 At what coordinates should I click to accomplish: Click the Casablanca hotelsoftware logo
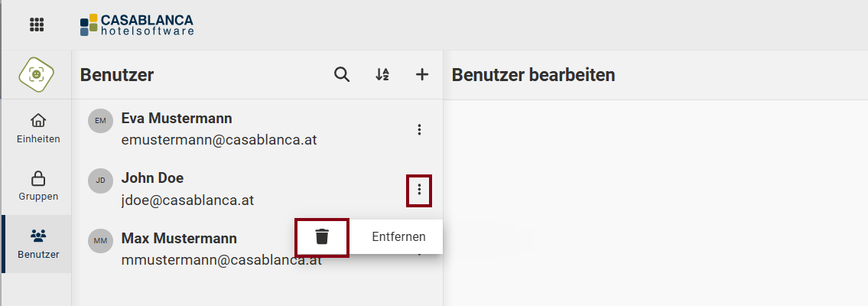[137, 24]
